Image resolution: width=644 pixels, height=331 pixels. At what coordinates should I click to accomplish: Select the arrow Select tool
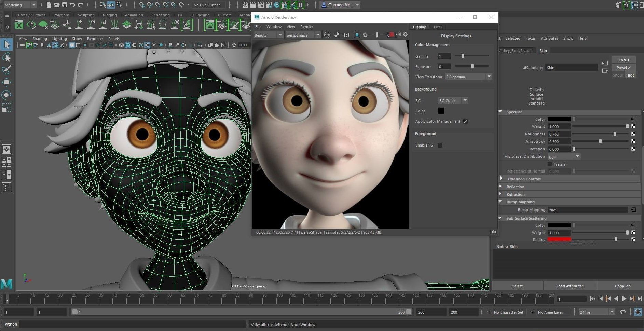click(7, 44)
